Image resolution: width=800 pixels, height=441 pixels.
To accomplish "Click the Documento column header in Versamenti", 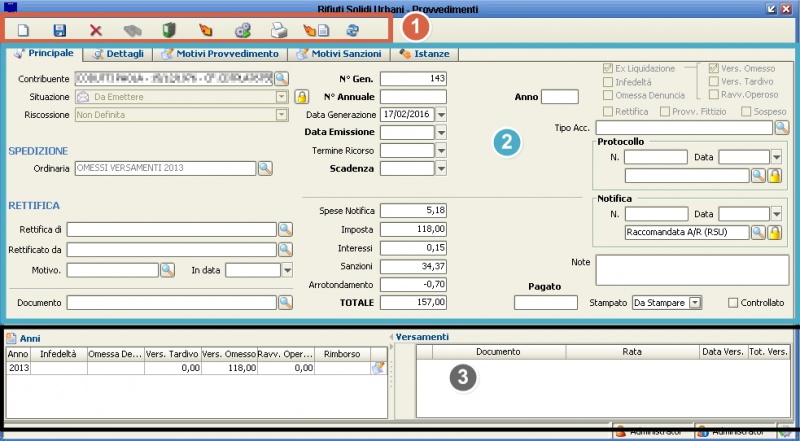I will [500, 353].
